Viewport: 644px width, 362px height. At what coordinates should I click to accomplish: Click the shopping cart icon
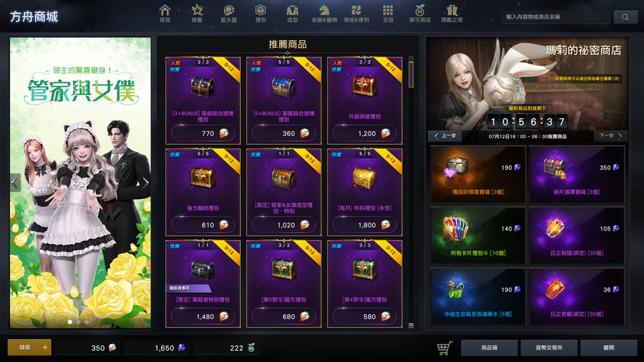tap(444, 348)
